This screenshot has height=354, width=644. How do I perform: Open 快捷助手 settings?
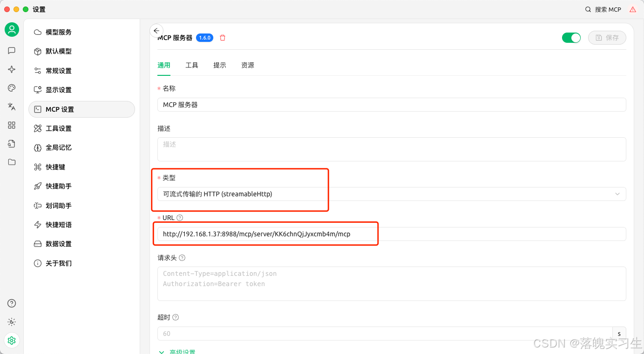click(x=81, y=186)
